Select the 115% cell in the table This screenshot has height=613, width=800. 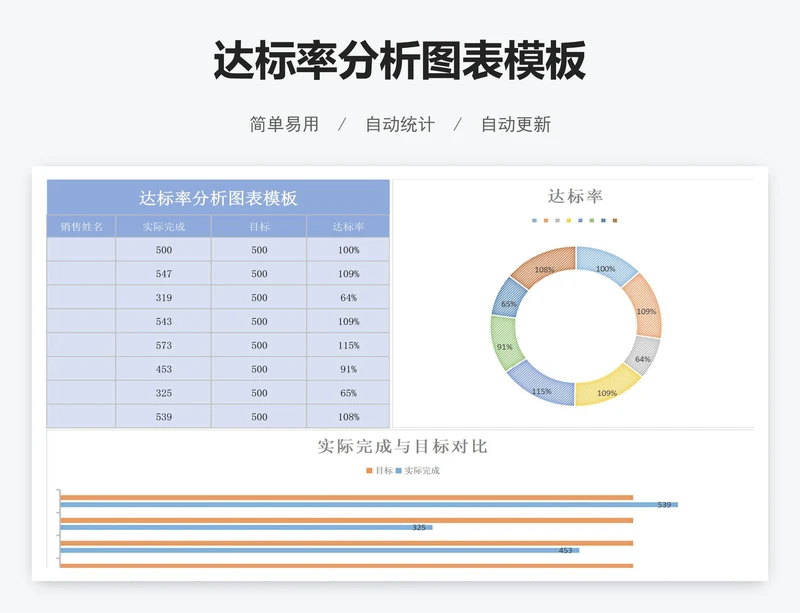tap(347, 346)
